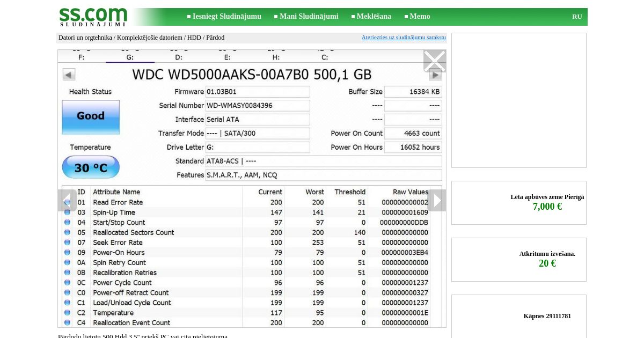
Task: Open HDD breadcrumb link
Action: click(194, 38)
